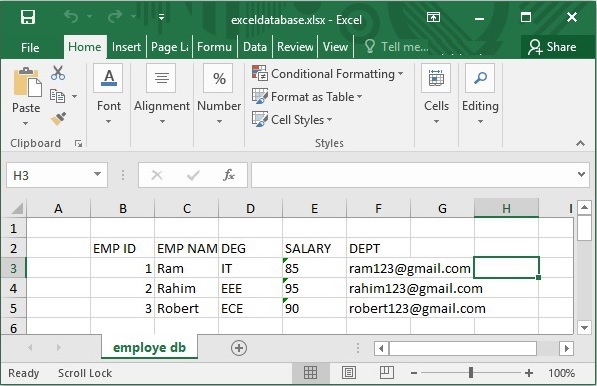Viewport: 597px width, 386px height.
Task: Click the Copy icon
Action: 57,96
